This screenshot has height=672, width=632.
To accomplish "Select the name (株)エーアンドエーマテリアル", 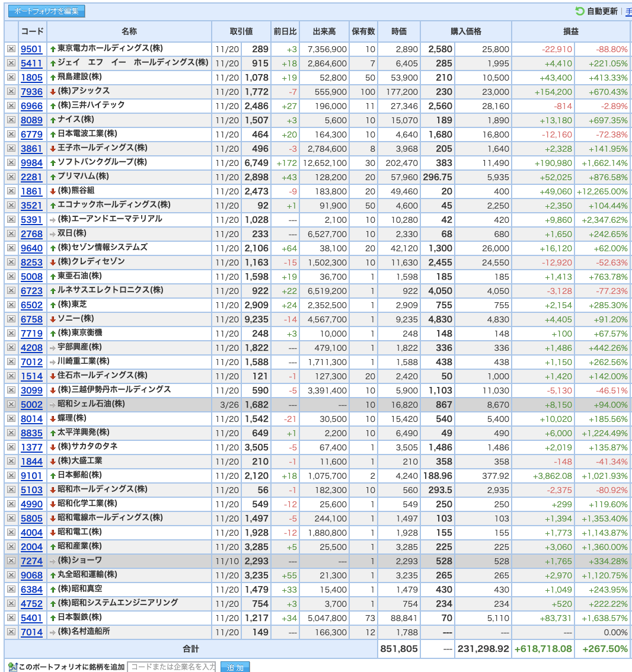I will tap(110, 219).
